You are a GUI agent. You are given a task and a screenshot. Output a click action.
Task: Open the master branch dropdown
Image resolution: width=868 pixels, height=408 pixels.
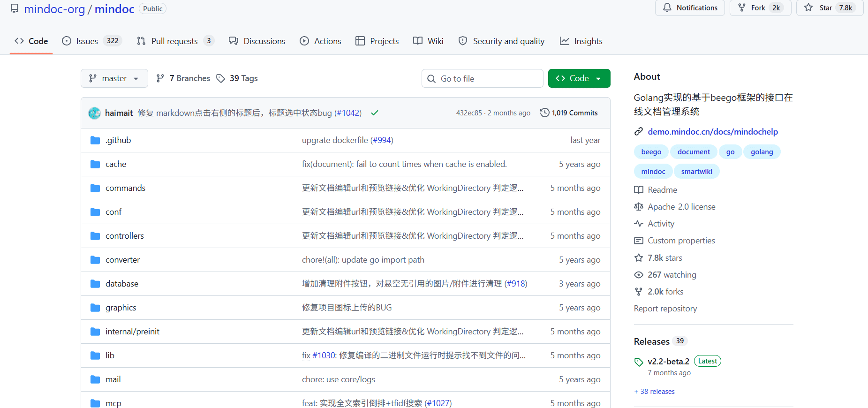pyautogui.click(x=114, y=78)
